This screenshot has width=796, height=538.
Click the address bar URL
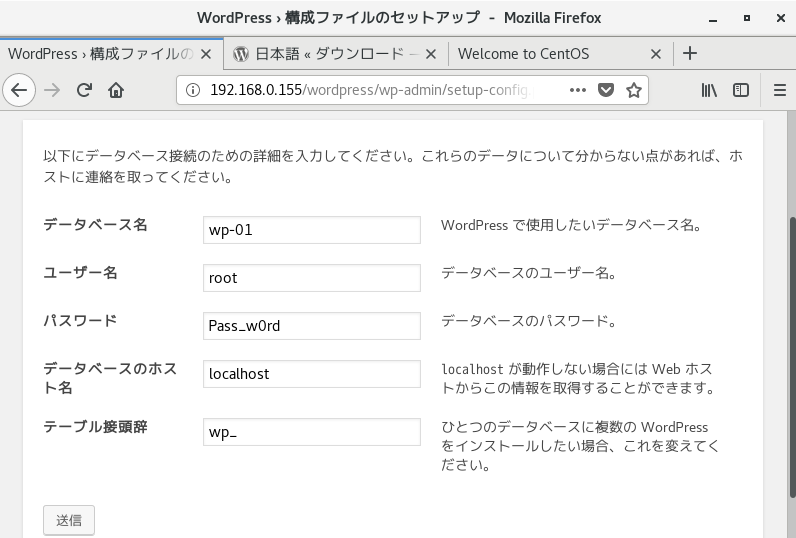point(371,90)
